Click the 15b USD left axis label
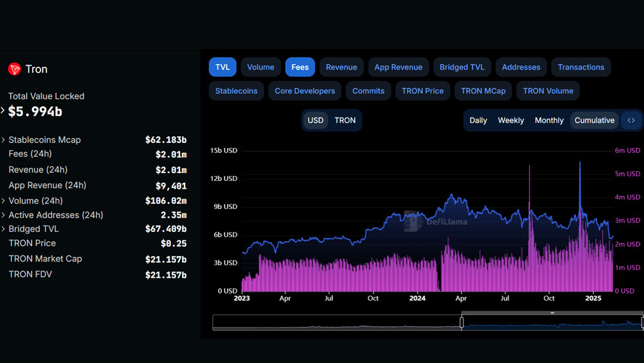This screenshot has width=644, height=363. click(x=223, y=151)
